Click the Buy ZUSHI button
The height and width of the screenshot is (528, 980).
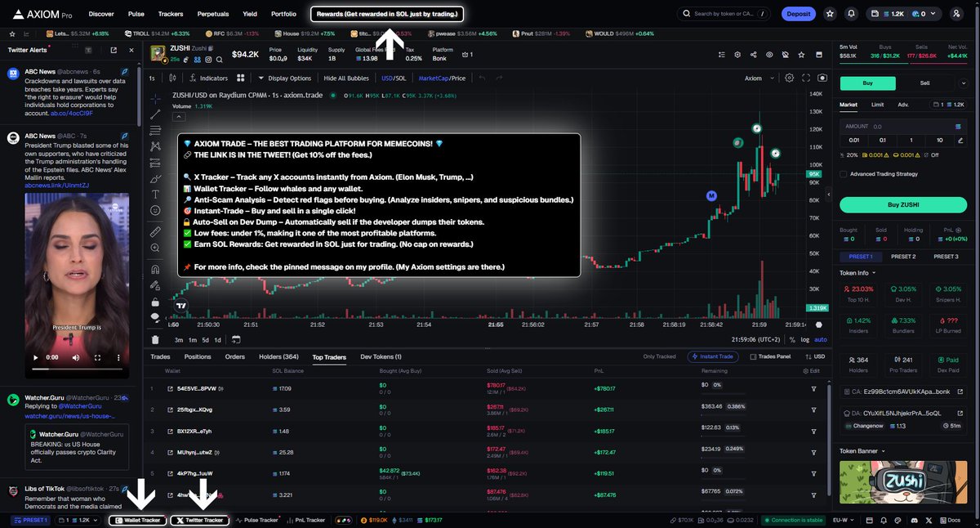pyautogui.click(x=902, y=204)
